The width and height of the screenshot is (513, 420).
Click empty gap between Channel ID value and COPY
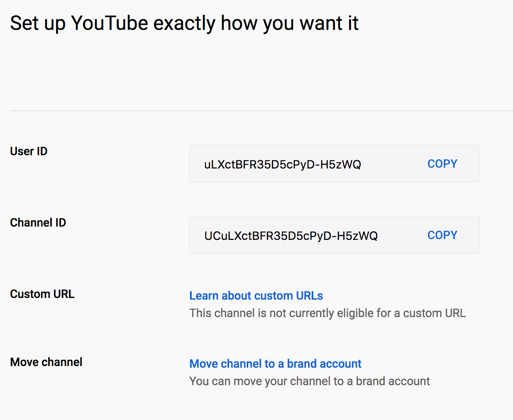(403, 235)
